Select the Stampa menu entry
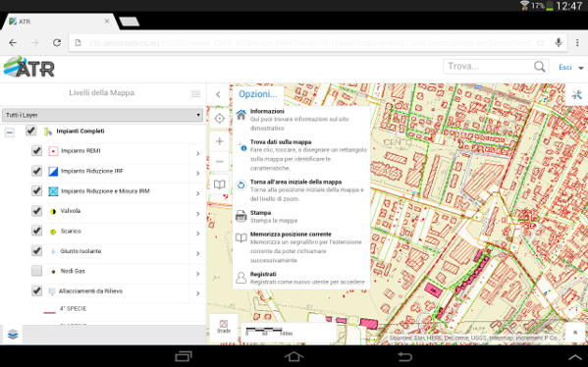 301,216
